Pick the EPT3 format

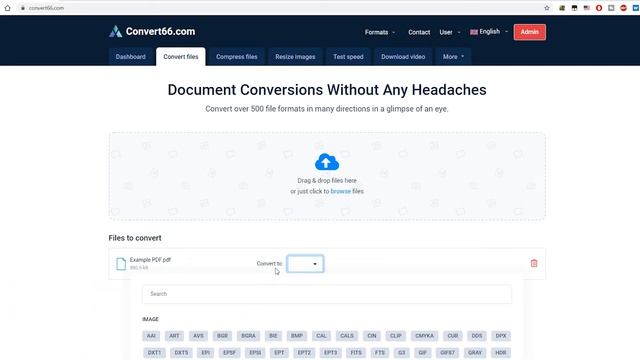[x=331, y=352]
